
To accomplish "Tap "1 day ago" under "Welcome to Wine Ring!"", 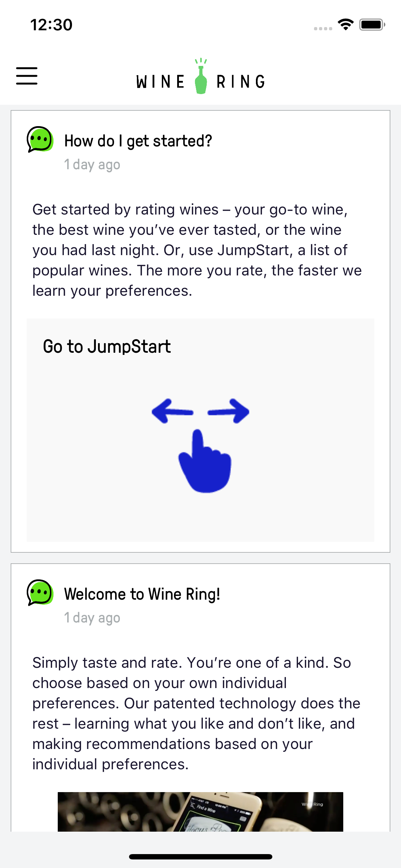I will [x=92, y=618].
